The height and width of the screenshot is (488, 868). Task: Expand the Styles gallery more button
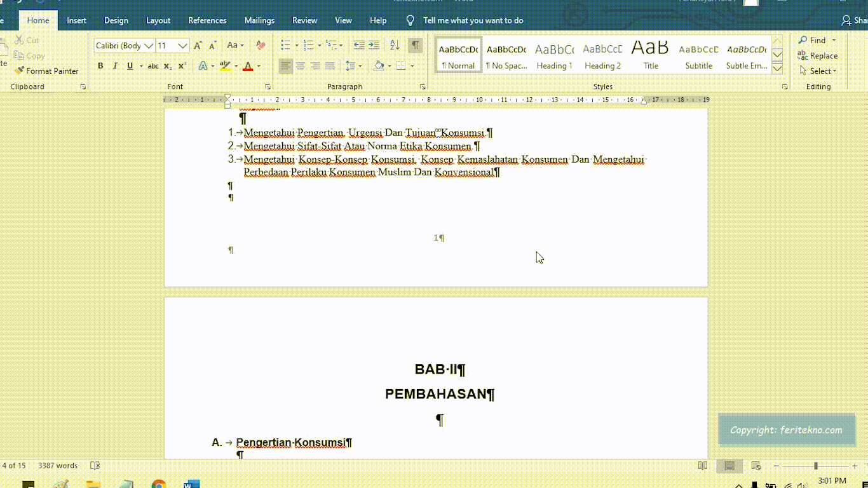tap(777, 69)
